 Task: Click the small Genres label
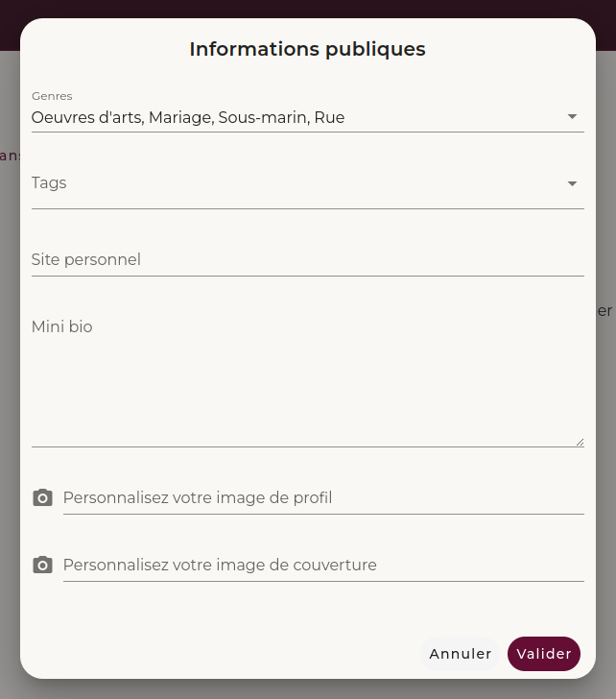[x=52, y=96]
